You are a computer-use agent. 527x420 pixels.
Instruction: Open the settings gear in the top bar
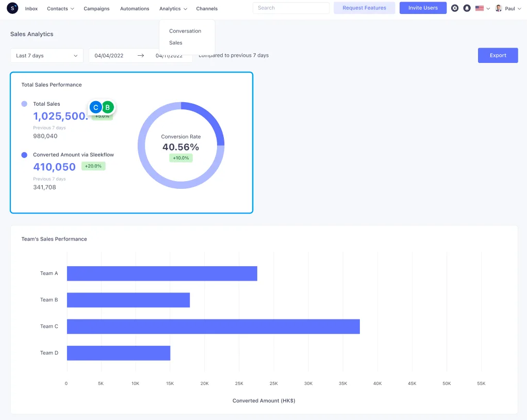coord(454,8)
